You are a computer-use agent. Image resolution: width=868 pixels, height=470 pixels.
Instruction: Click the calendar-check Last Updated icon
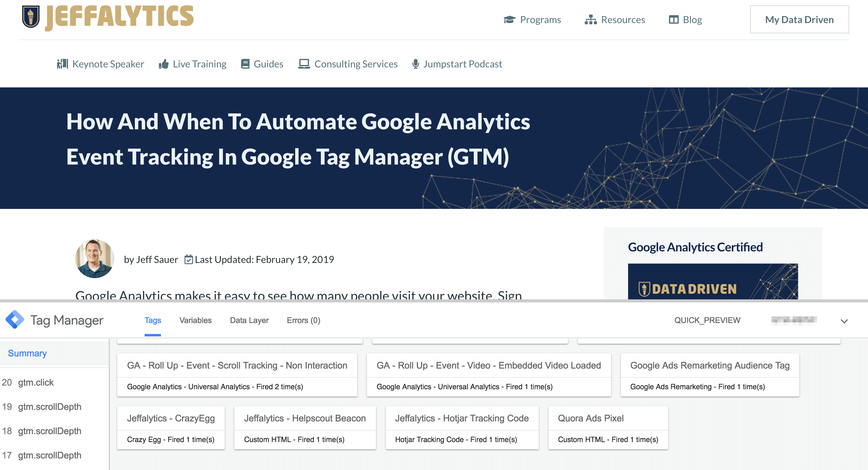(x=189, y=259)
